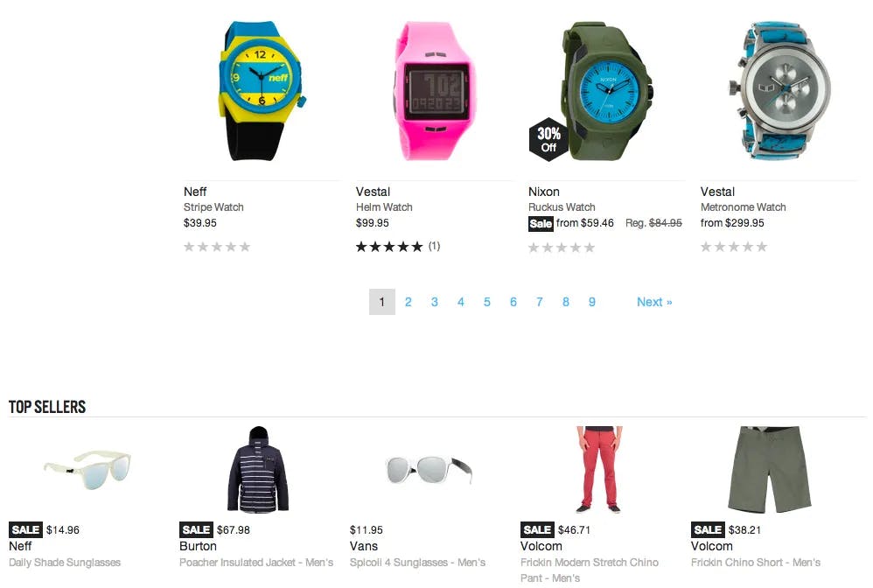Click the SALE badge on Burton jacket
This screenshot has height=588, width=873.
point(196,529)
